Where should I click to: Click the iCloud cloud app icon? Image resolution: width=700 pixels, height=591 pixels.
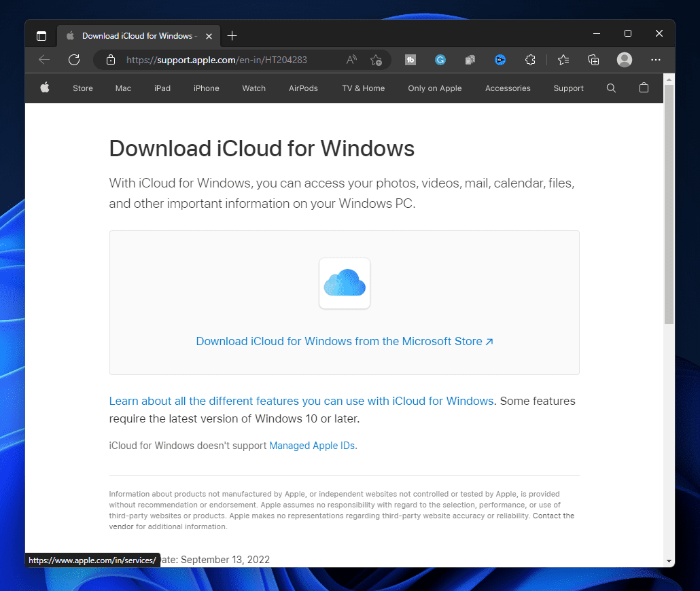pos(345,283)
